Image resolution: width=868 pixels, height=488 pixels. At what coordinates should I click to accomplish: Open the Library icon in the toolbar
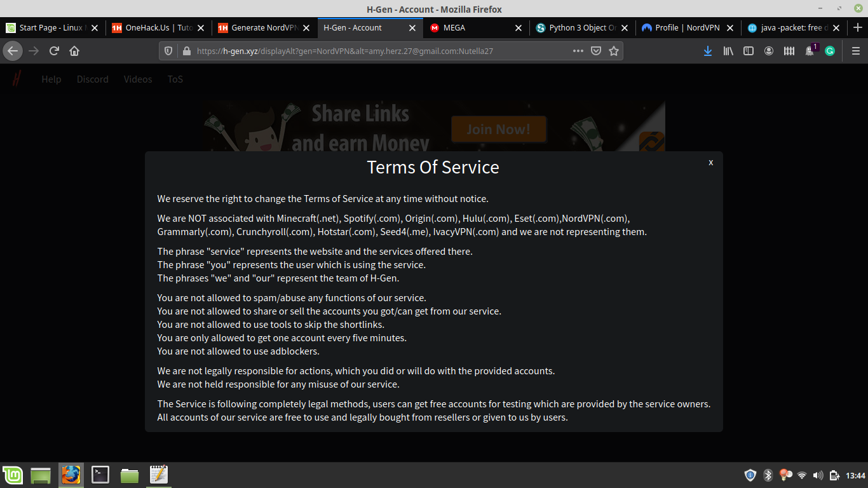[x=728, y=51]
